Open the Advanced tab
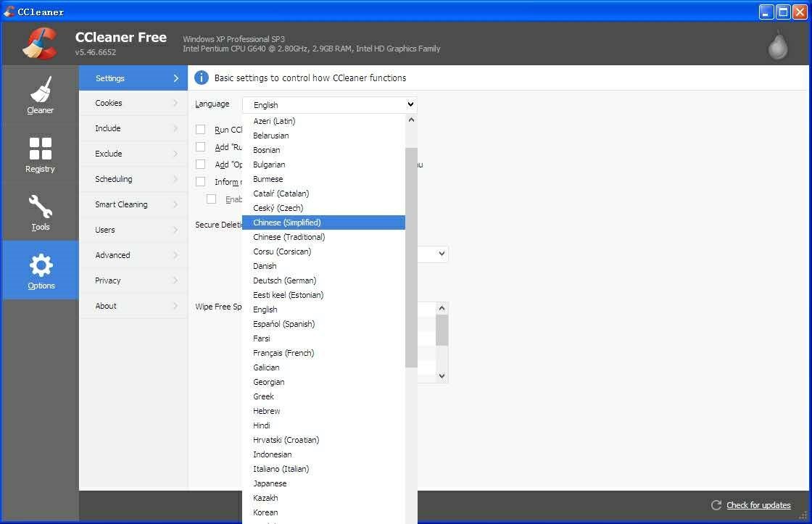This screenshot has height=524, width=812. point(133,255)
